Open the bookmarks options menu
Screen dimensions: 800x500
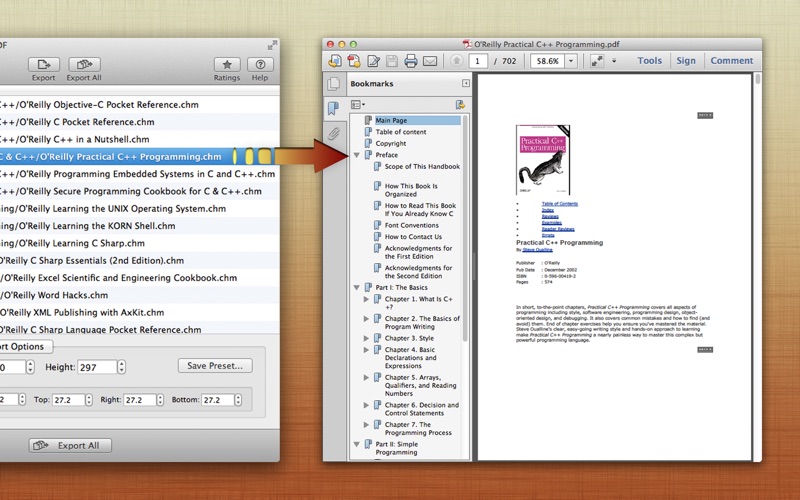pyautogui.click(x=358, y=105)
